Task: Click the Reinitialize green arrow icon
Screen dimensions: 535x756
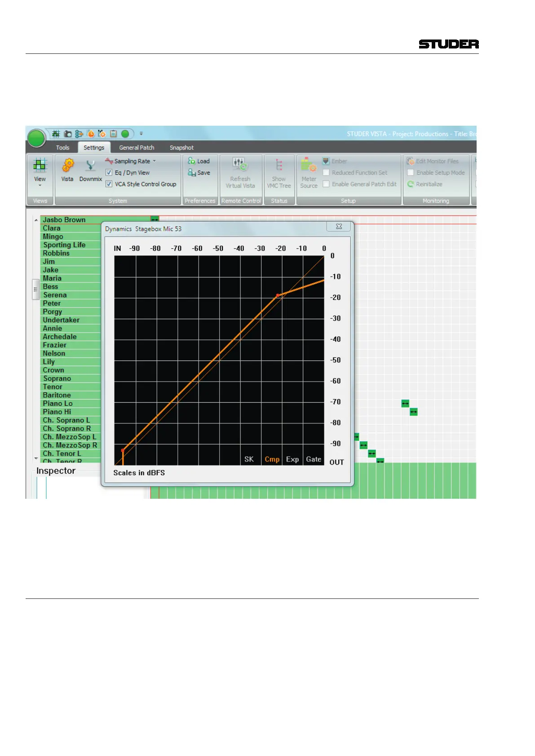Action: click(410, 184)
